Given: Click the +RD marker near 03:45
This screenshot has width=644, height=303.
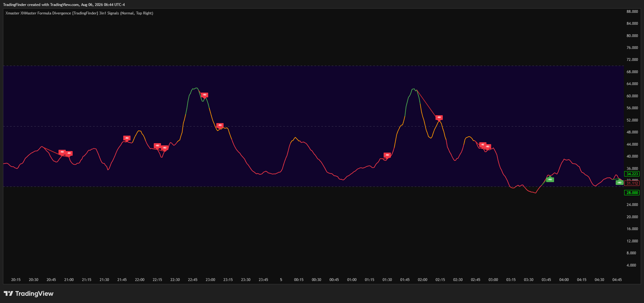Looking at the screenshot, I should 550,180.
